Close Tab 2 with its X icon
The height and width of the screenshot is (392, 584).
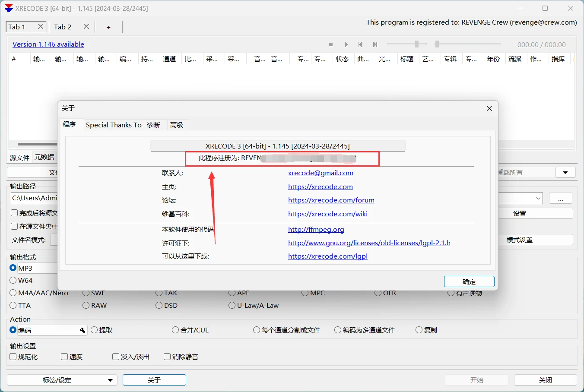coord(86,26)
